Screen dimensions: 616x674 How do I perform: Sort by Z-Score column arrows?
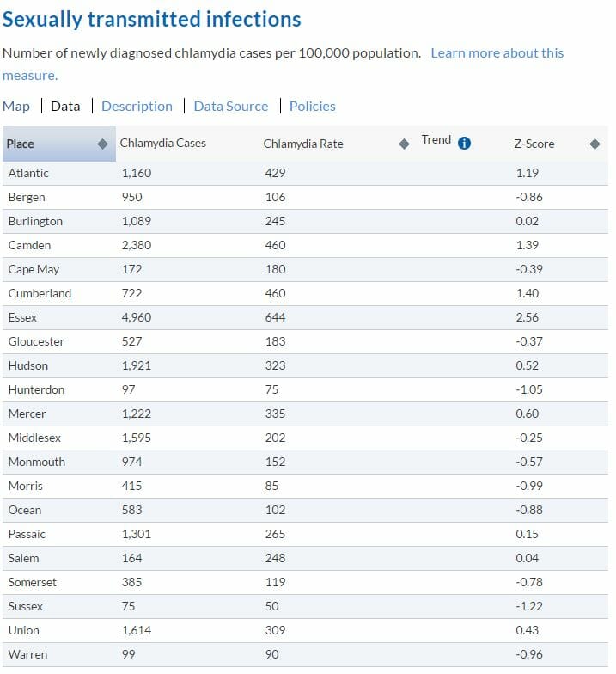pyautogui.click(x=595, y=144)
